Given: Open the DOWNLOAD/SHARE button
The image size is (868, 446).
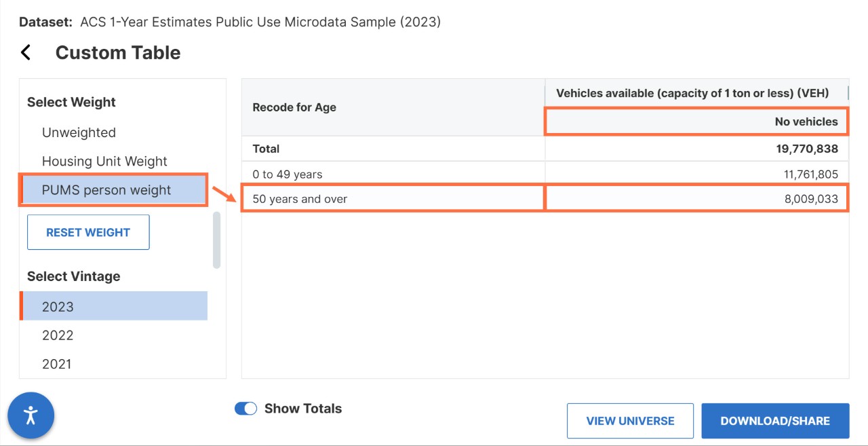Looking at the screenshot, I should pos(774,421).
